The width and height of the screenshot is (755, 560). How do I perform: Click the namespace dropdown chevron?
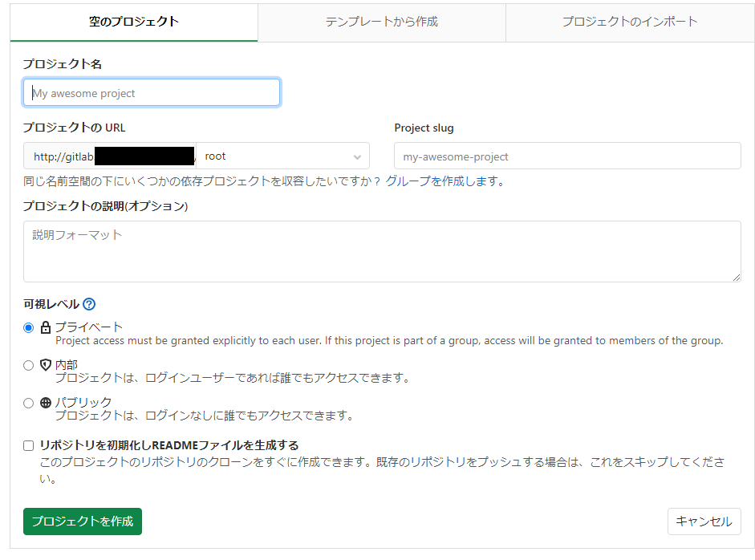point(358,156)
